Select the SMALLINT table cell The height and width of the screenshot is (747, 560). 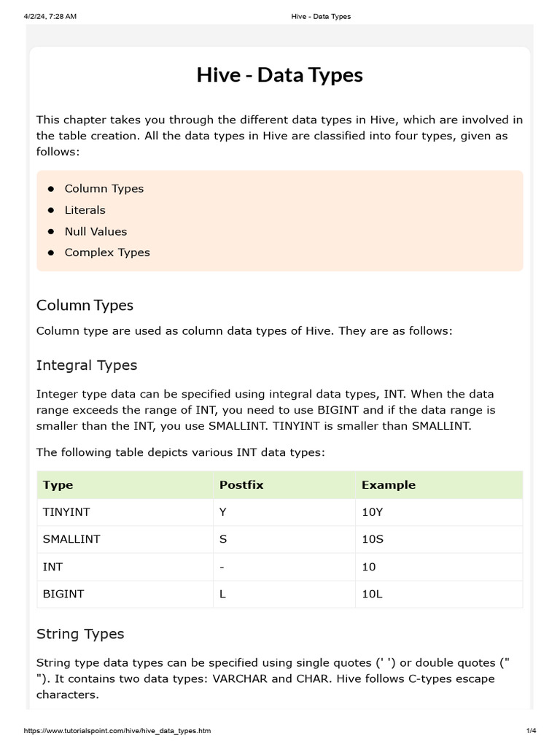pos(71,539)
